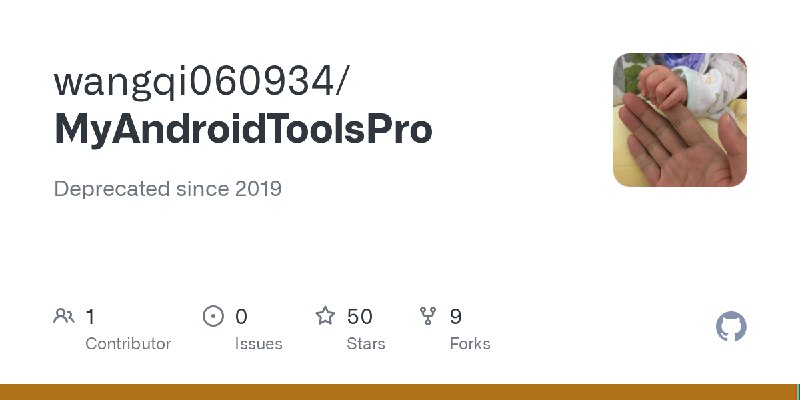Open the wangqi060934 owner name
Screen dimensions: 800x400
coord(194,82)
